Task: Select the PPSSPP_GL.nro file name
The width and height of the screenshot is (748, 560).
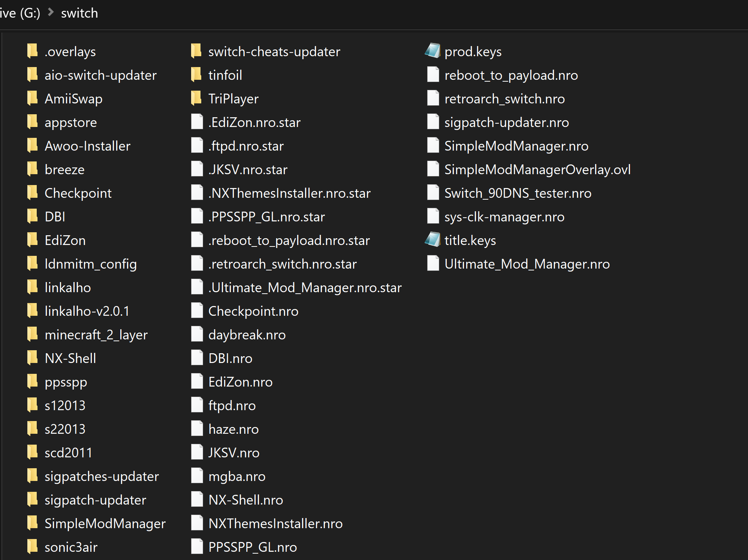Action: (x=253, y=547)
